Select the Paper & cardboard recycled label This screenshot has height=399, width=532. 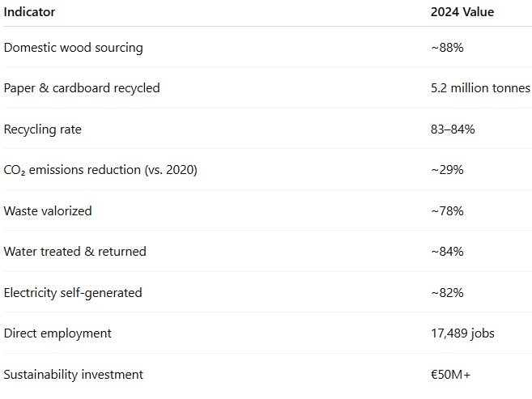[x=82, y=88]
